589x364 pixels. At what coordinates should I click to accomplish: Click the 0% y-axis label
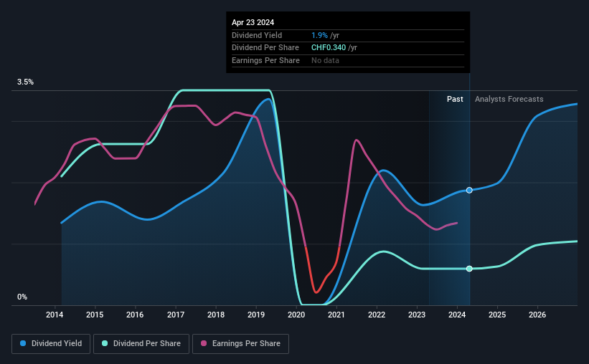pos(22,297)
